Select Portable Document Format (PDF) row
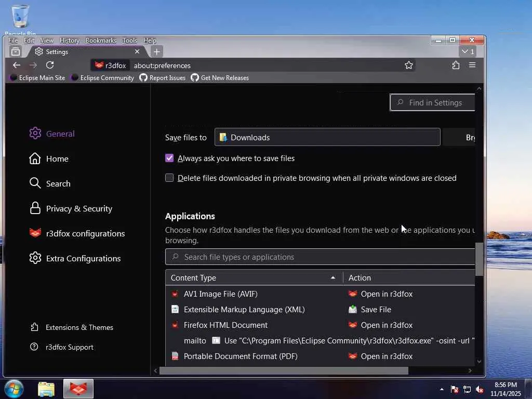This screenshot has width=532, height=399. tap(320, 356)
